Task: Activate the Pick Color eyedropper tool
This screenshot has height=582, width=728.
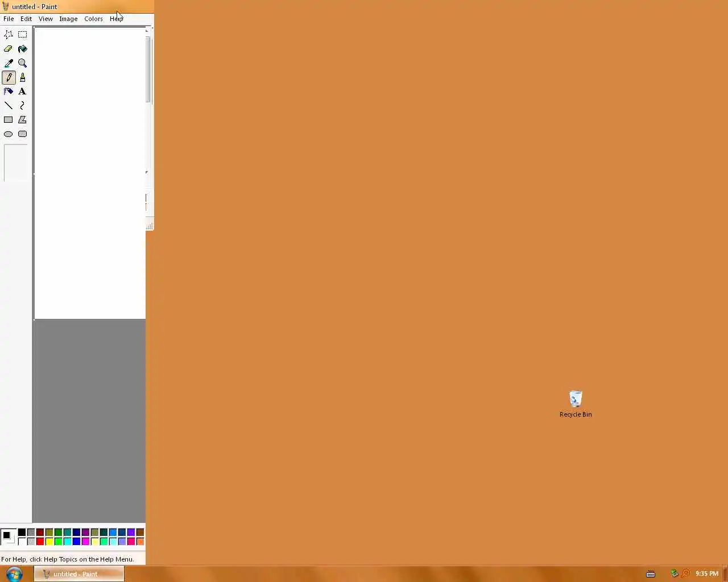Action: pos(9,63)
